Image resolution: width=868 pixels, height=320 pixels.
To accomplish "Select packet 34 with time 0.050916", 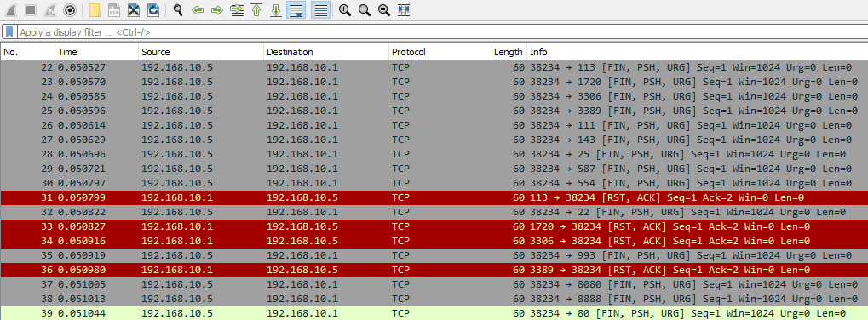I will 434,241.
